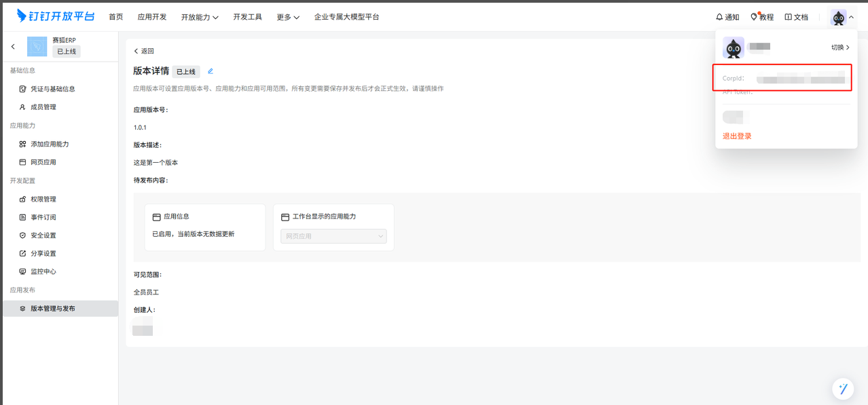Click version number 1.0.1
The width and height of the screenshot is (868, 405).
point(140,128)
